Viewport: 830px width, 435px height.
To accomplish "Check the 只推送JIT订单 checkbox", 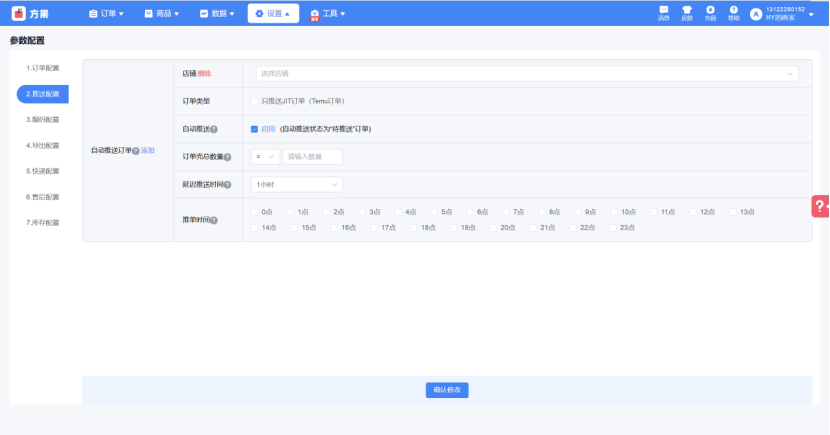I will (254, 101).
